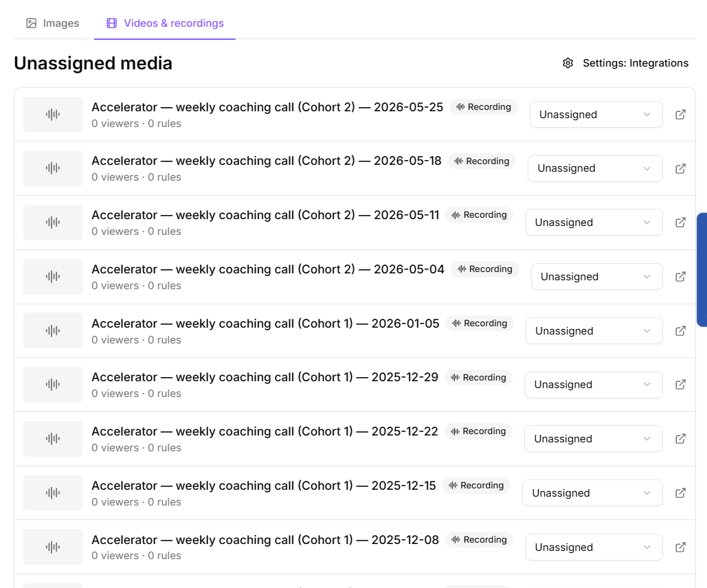Expand Unassigned dropdown for 2026-05-04 call
Viewport: 707px width, 588px height.
pos(597,276)
